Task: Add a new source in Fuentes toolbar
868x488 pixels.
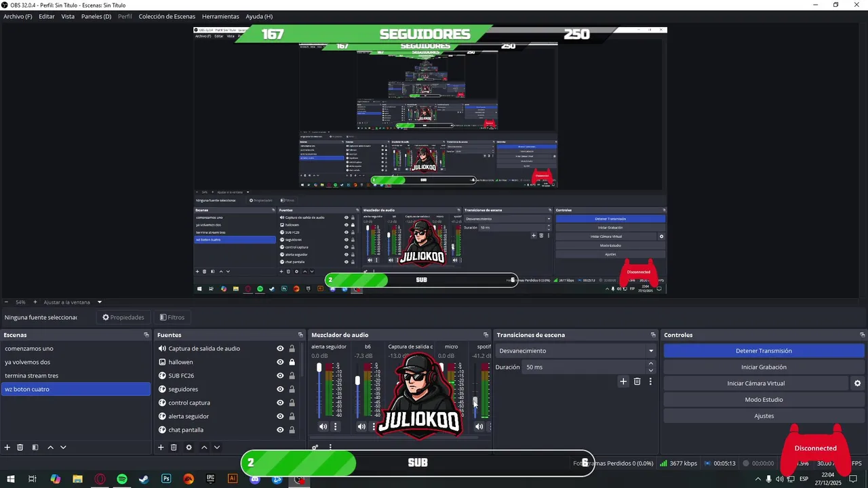Action: [161, 447]
